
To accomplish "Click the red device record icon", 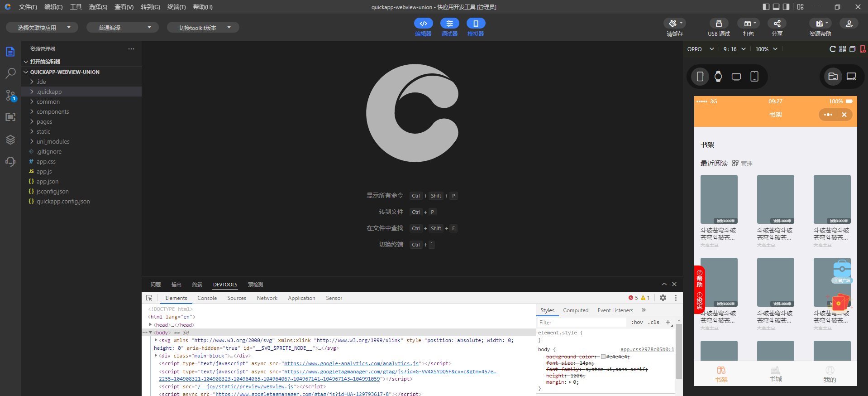I will [863, 49].
